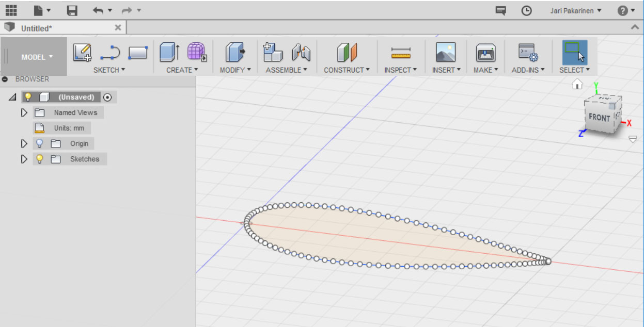644x327 pixels.
Task: Collapse the BROWSER panel
Action: [x=5, y=79]
